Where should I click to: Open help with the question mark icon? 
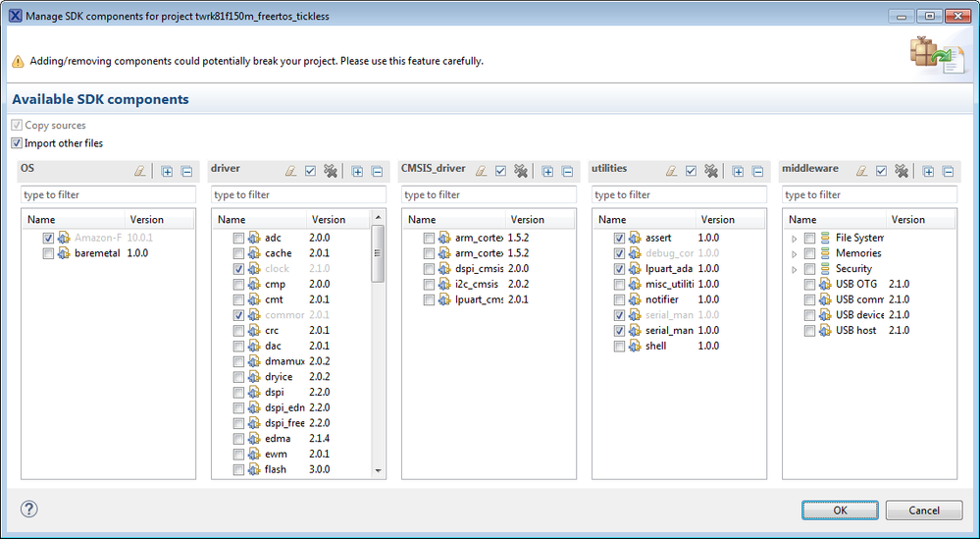[28, 509]
